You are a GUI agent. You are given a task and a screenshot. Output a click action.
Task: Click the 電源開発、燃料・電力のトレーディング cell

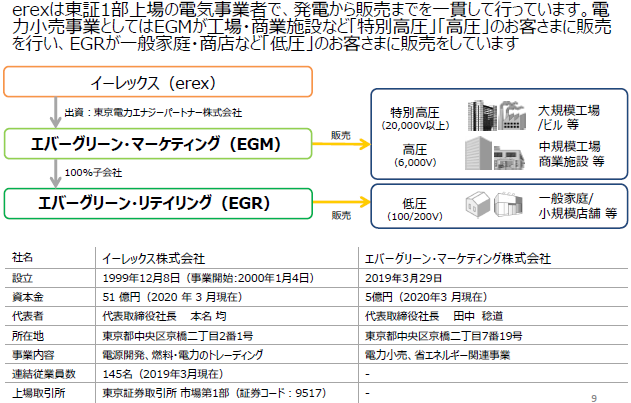[x=183, y=355]
